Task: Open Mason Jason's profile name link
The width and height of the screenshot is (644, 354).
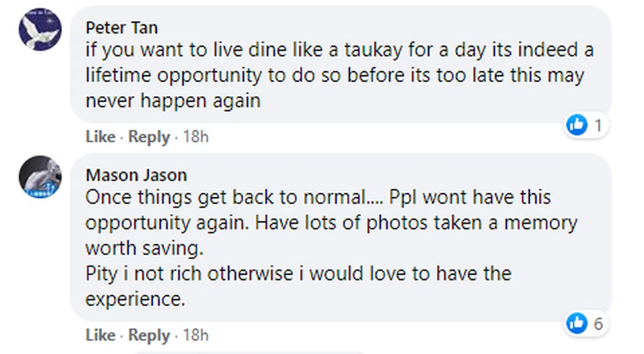Action: [x=136, y=175]
